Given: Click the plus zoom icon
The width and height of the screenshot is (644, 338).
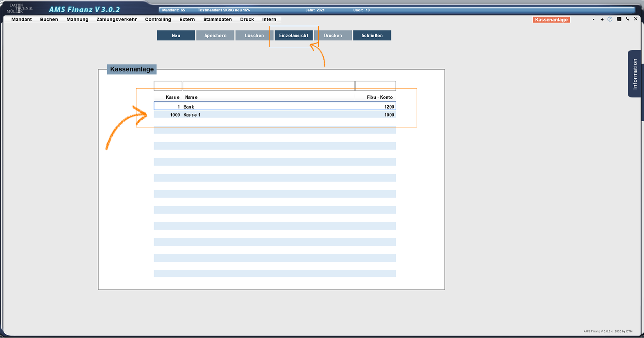Looking at the screenshot, I should (x=602, y=19).
